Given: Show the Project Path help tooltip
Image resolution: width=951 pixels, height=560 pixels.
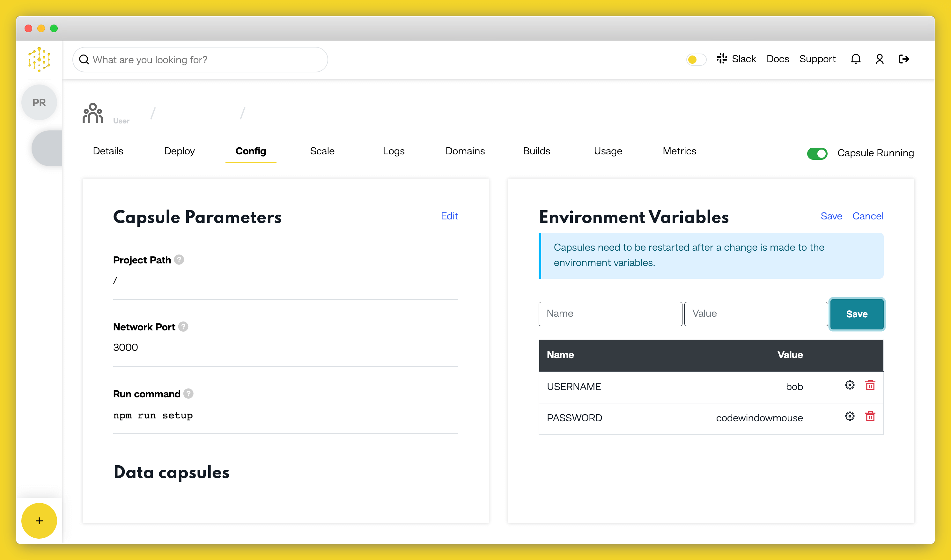Looking at the screenshot, I should click(179, 260).
